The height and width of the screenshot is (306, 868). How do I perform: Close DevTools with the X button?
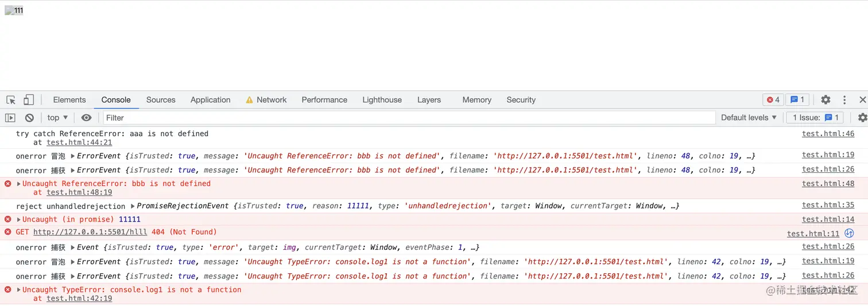[862, 100]
